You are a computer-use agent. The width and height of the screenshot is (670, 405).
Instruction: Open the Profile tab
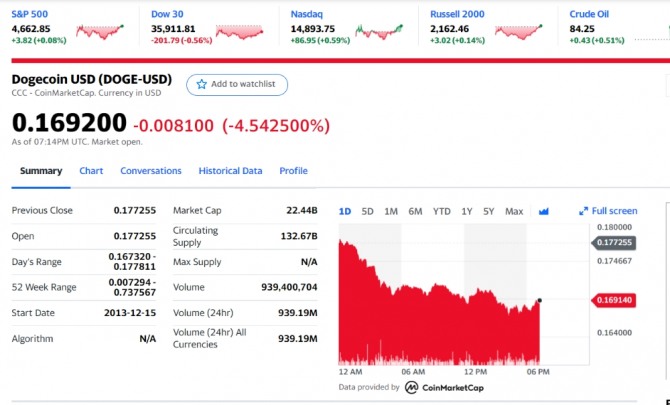[293, 171]
